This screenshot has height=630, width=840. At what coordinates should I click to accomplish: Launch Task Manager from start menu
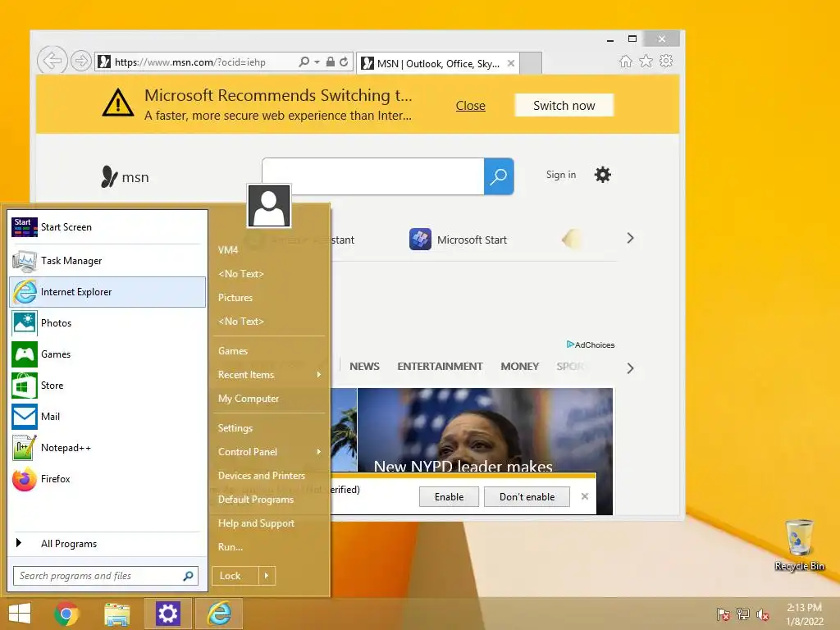pos(107,261)
